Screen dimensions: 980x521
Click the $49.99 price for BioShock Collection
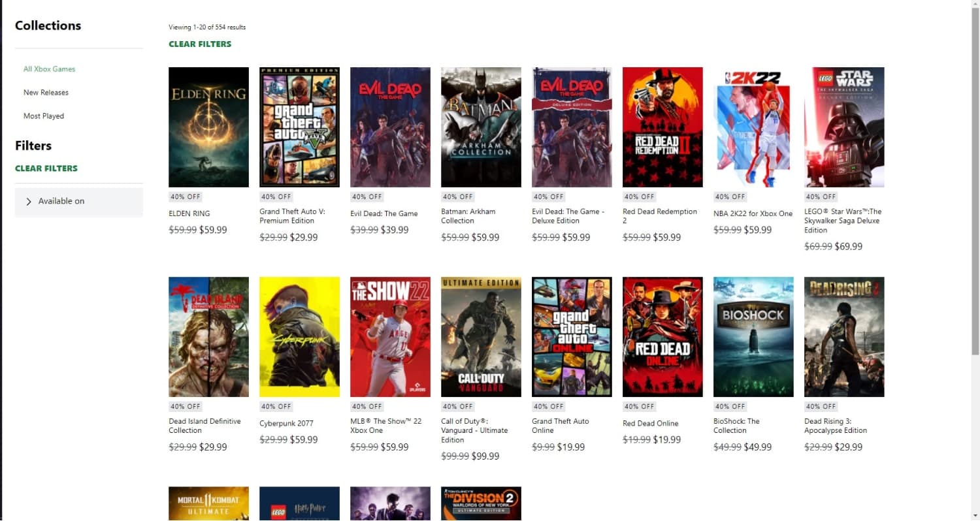[x=757, y=447]
